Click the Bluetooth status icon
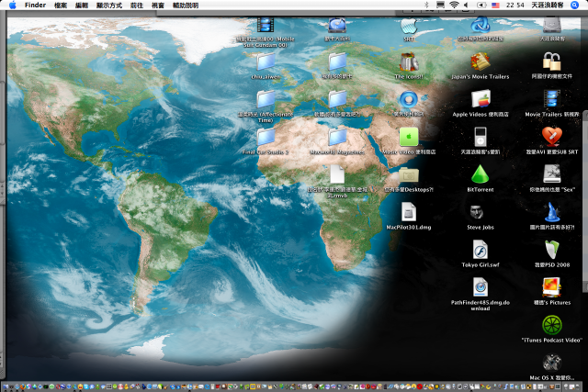This screenshot has height=392, width=588. tap(426, 5)
